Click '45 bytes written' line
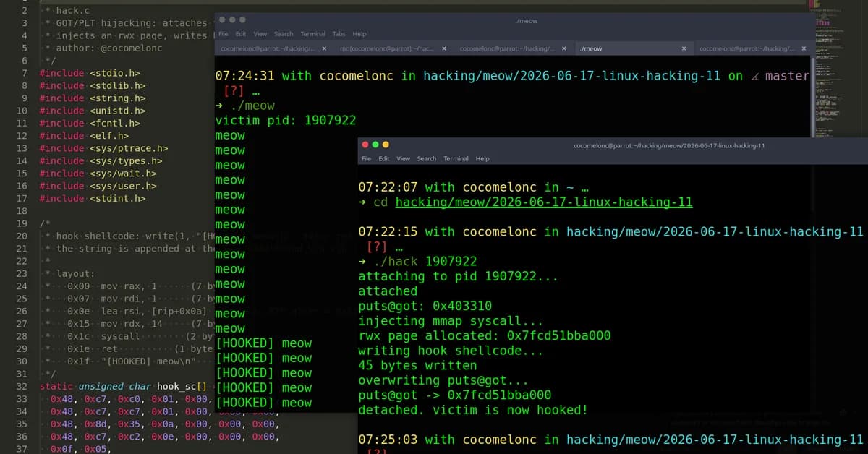Screen dimensions: 868x454 418,365
